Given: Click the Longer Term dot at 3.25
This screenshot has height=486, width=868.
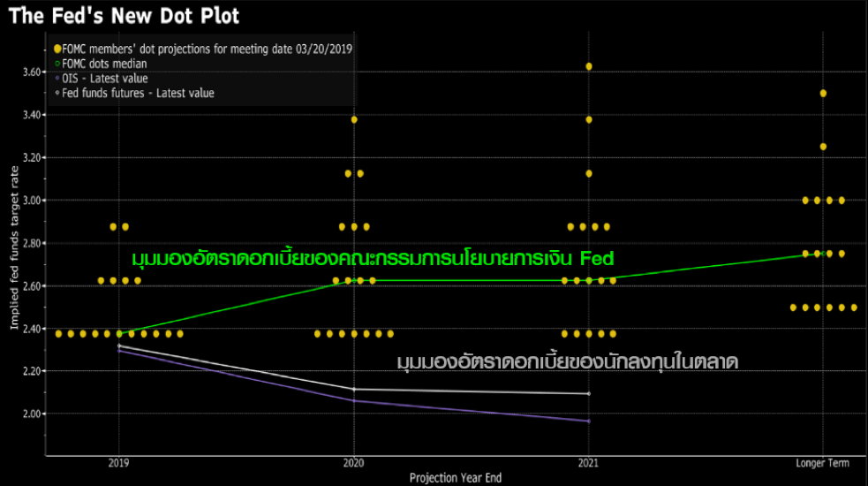Looking at the screenshot, I should (823, 147).
